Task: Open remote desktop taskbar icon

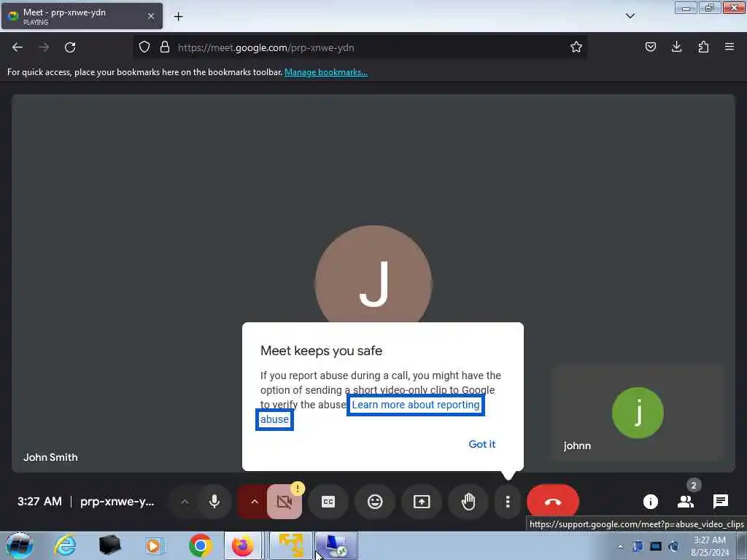Action: coord(336,545)
